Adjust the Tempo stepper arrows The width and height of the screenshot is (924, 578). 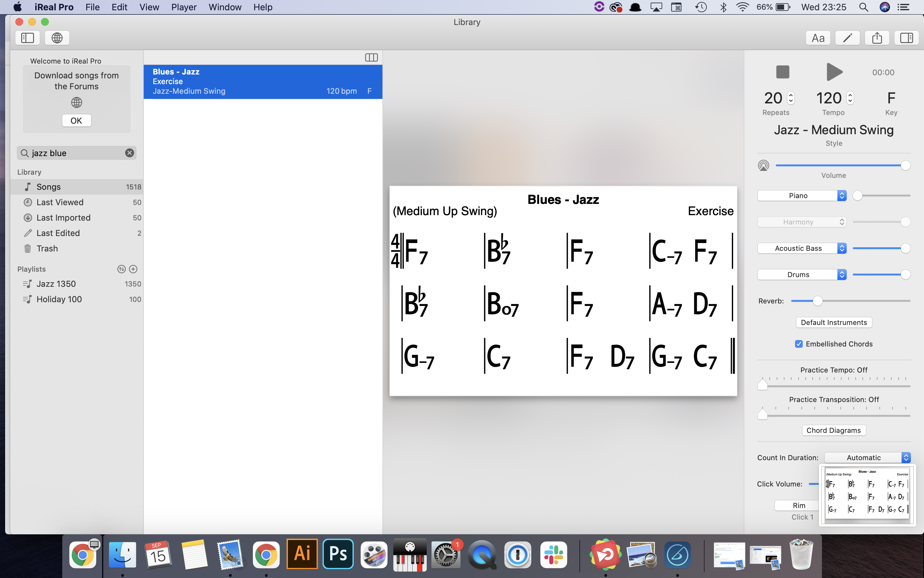(x=850, y=98)
